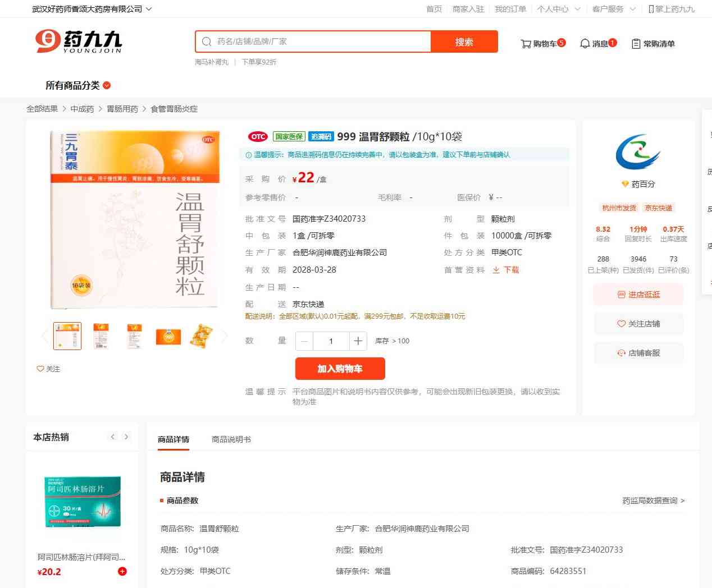712x588 pixels.
Task: Click the 药九九 YoungJoin logo
Action: point(79,42)
